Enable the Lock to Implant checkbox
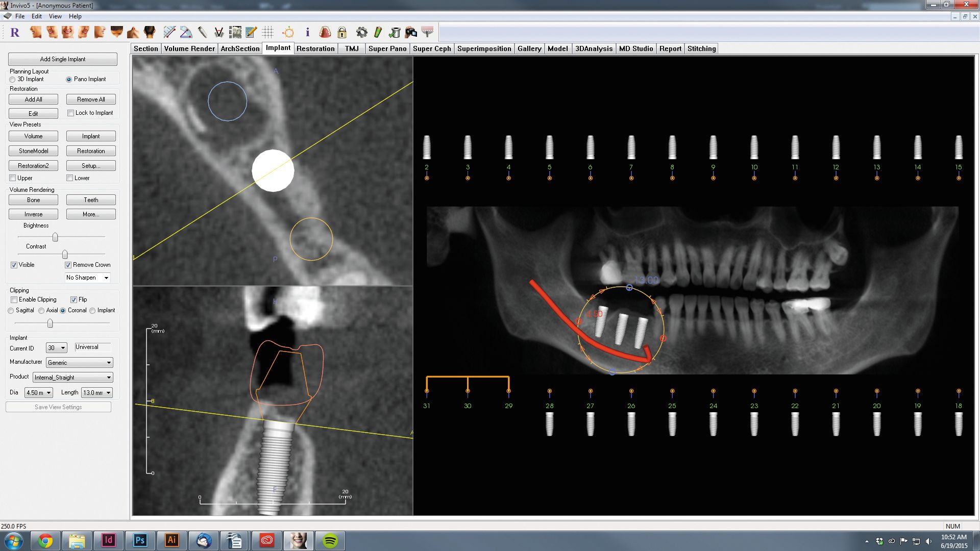980x551 pixels. click(71, 113)
